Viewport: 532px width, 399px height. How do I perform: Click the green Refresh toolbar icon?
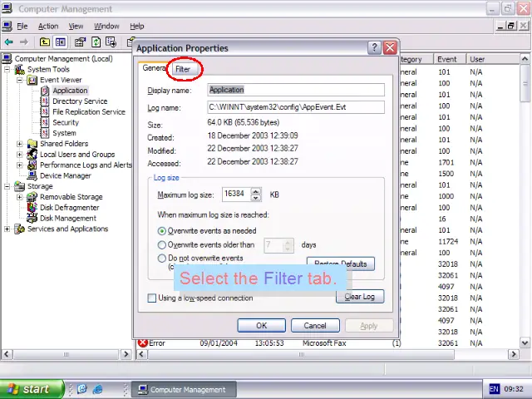(96, 42)
